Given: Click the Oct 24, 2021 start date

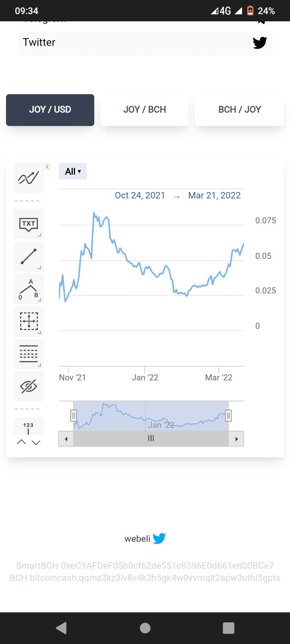Looking at the screenshot, I should point(140,196).
